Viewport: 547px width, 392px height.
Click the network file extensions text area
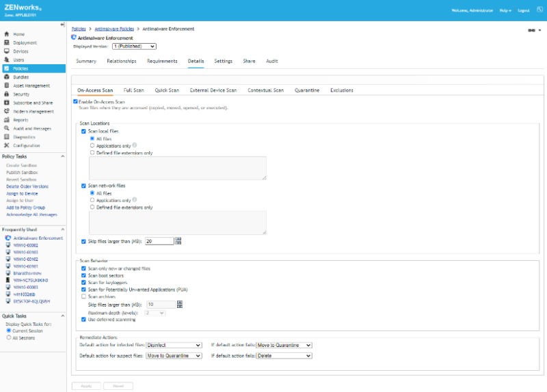pyautogui.click(x=178, y=223)
